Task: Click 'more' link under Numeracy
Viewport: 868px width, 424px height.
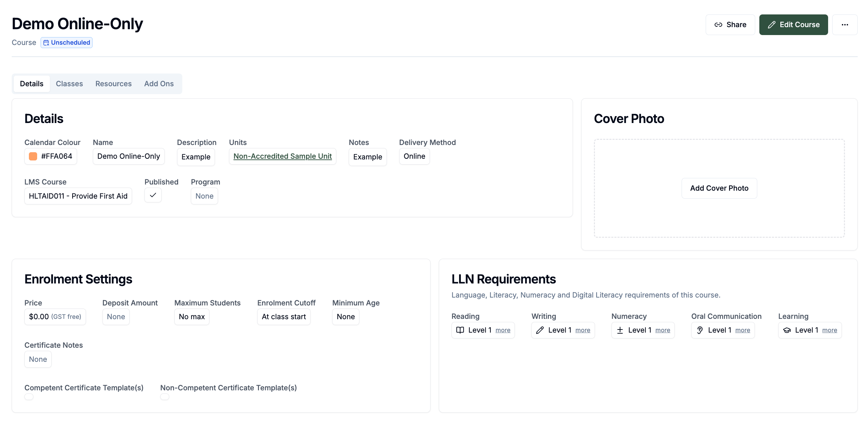Action: tap(663, 330)
